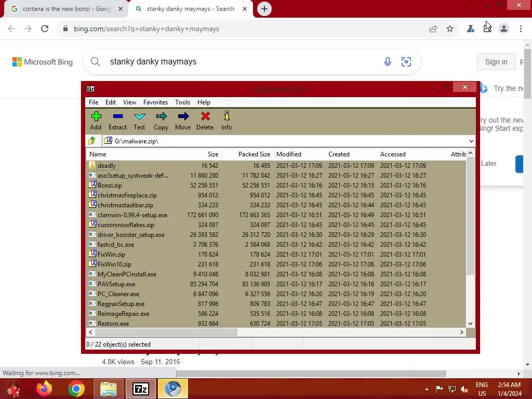Open the Favorites menu

click(155, 102)
